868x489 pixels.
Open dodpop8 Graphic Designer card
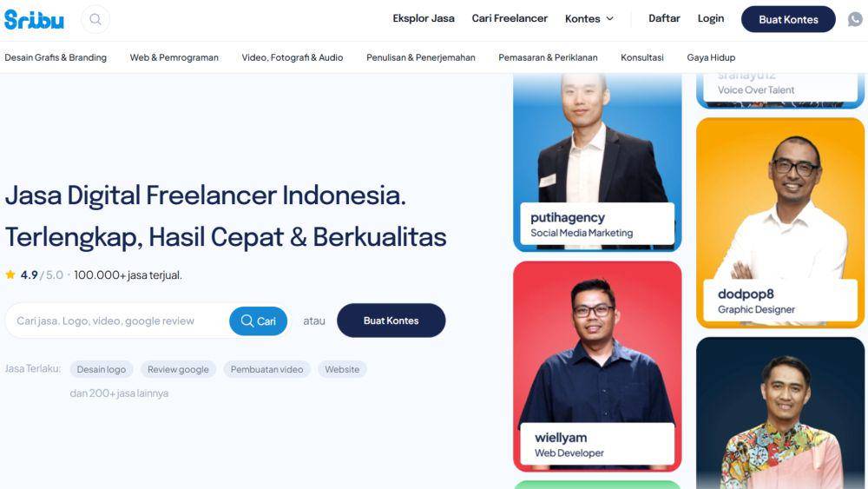point(780,222)
